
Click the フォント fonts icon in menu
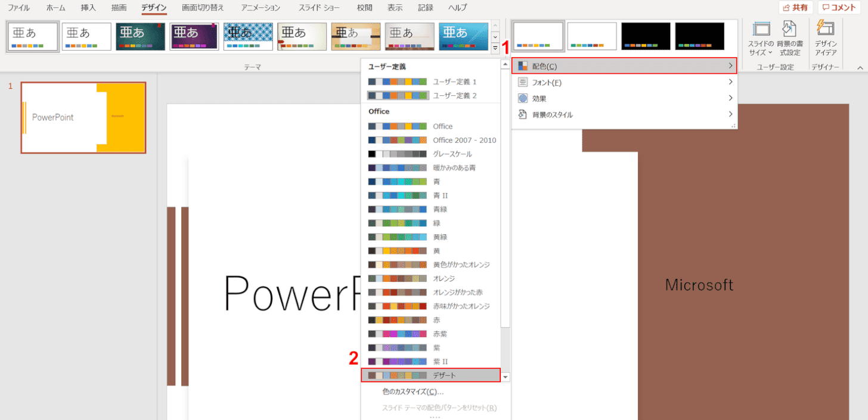tap(523, 82)
